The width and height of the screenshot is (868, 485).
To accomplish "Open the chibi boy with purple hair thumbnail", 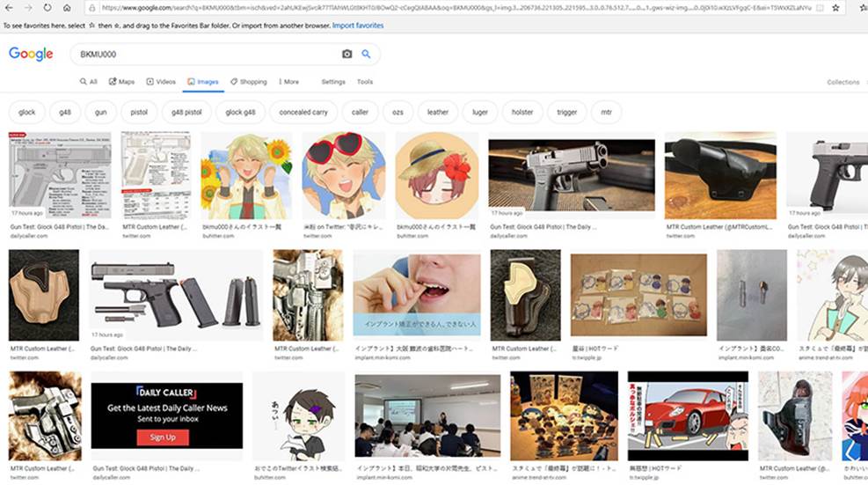I will tap(298, 415).
